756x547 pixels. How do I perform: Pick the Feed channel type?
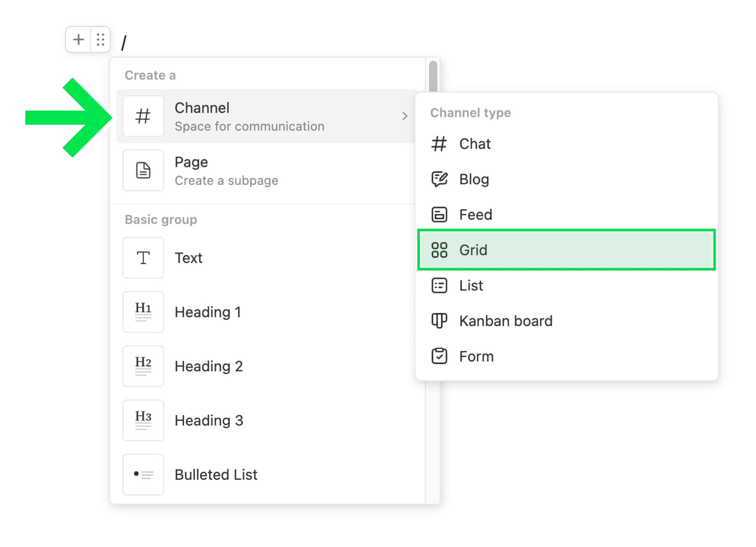(x=475, y=215)
